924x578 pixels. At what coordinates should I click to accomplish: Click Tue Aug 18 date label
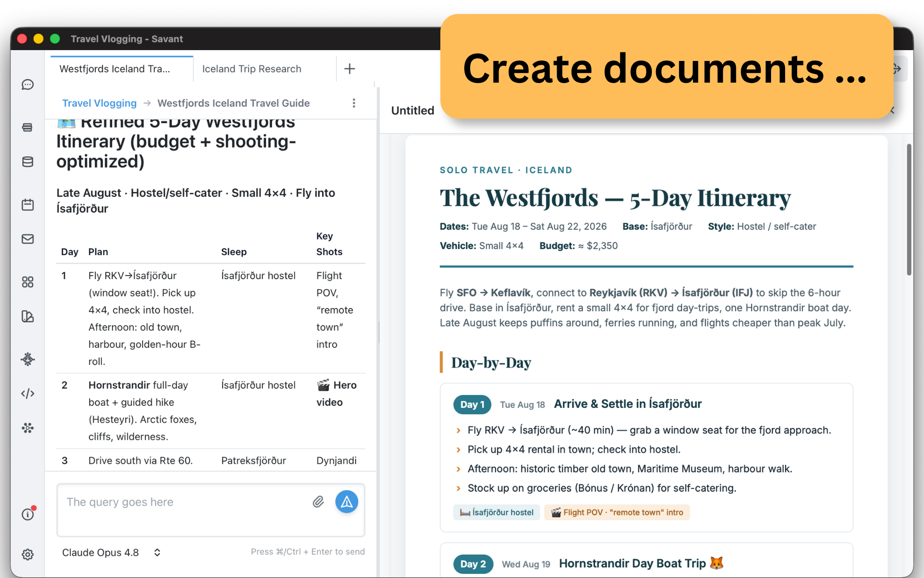pyautogui.click(x=522, y=405)
